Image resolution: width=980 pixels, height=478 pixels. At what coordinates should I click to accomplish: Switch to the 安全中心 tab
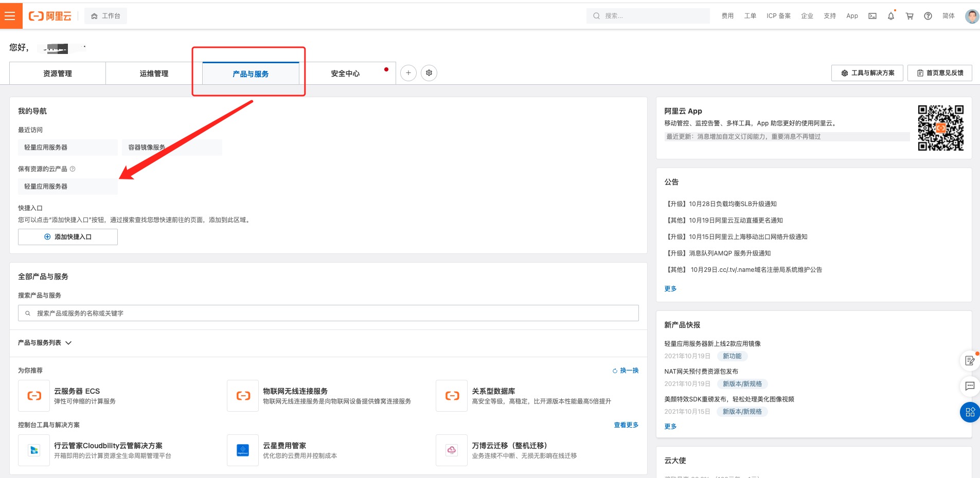(x=345, y=73)
